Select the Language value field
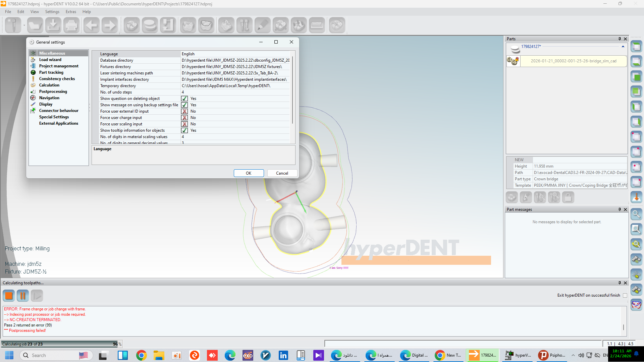This screenshot has height=362, width=644. pos(235,54)
